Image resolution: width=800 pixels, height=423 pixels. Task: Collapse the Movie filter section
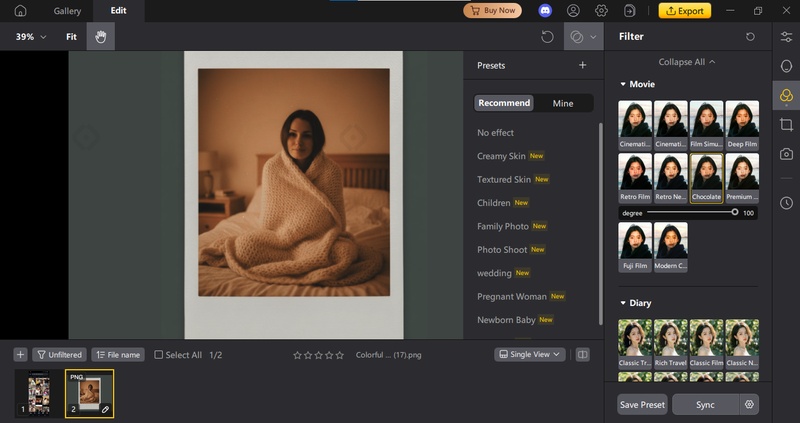pyautogui.click(x=624, y=85)
